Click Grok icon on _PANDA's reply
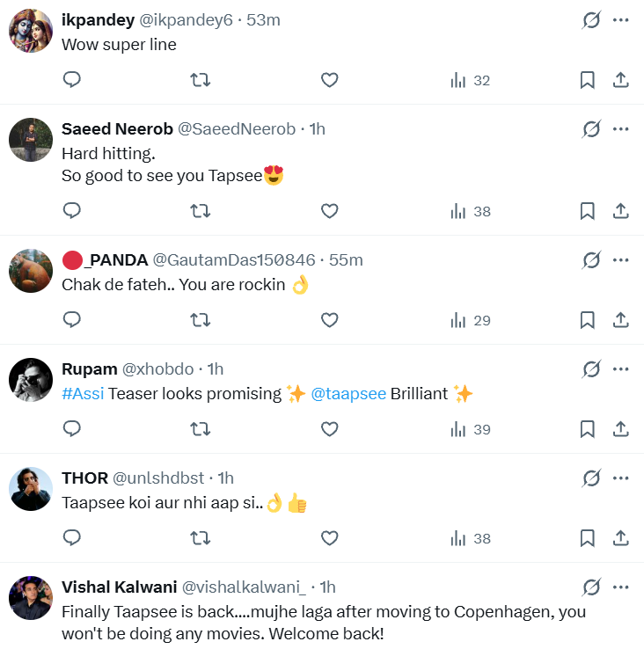Image resolution: width=644 pixels, height=649 pixels. pos(591,260)
